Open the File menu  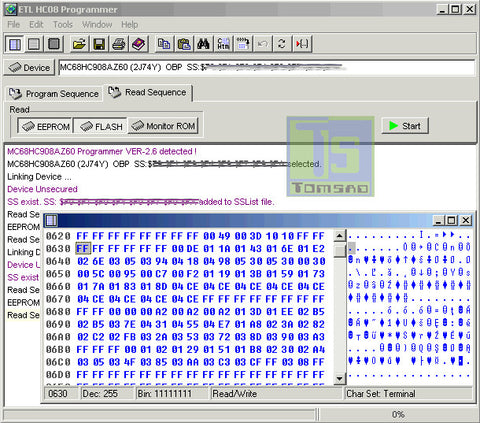tap(14, 25)
